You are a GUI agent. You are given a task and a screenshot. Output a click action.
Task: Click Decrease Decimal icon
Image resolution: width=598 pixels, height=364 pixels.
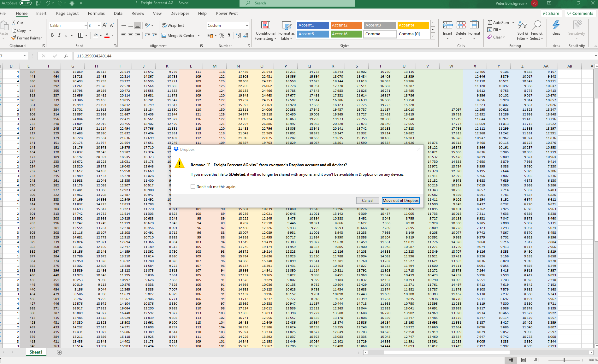tap(246, 35)
